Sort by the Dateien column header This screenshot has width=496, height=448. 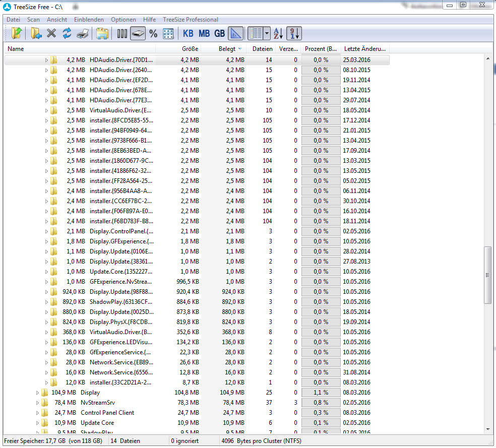[261, 49]
